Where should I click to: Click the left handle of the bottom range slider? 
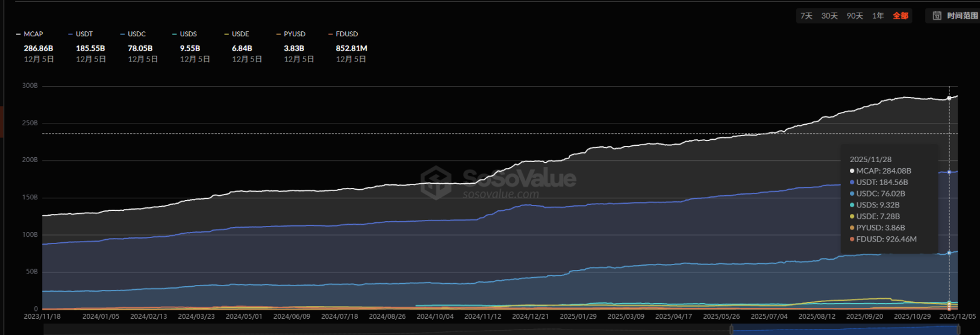click(732, 330)
